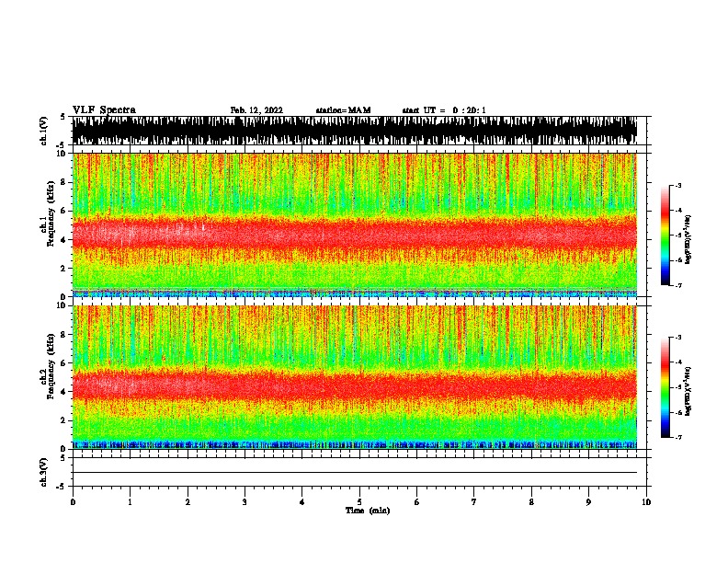Click the ch.2 "Frequency (kHz)" axis label

tap(51, 366)
